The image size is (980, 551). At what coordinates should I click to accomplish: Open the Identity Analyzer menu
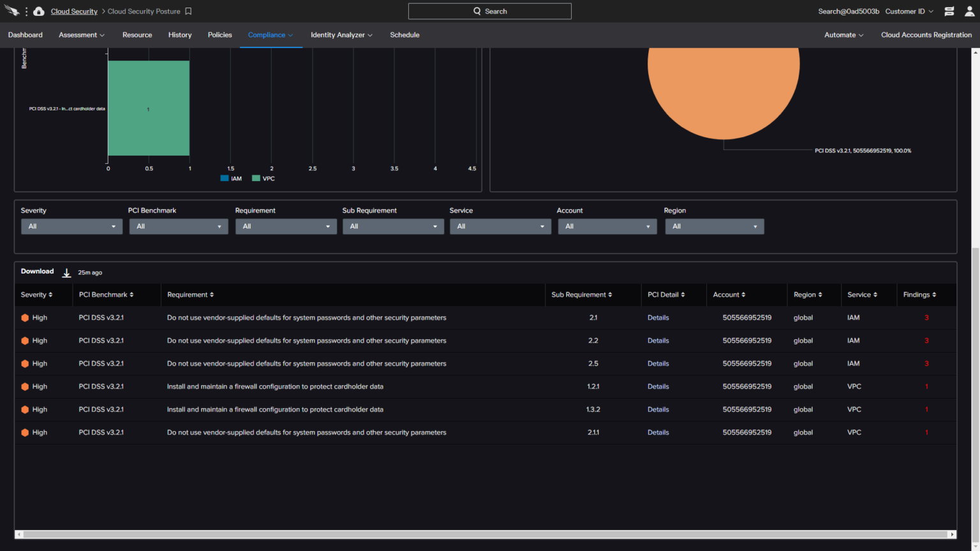pyautogui.click(x=341, y=35)
